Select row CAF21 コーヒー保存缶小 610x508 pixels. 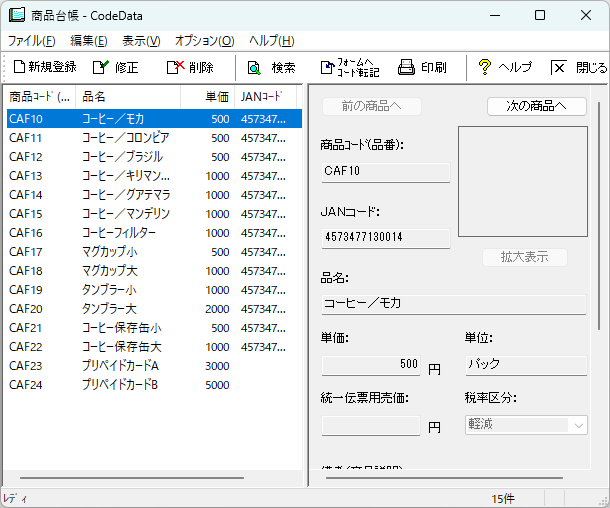point(154,328)
